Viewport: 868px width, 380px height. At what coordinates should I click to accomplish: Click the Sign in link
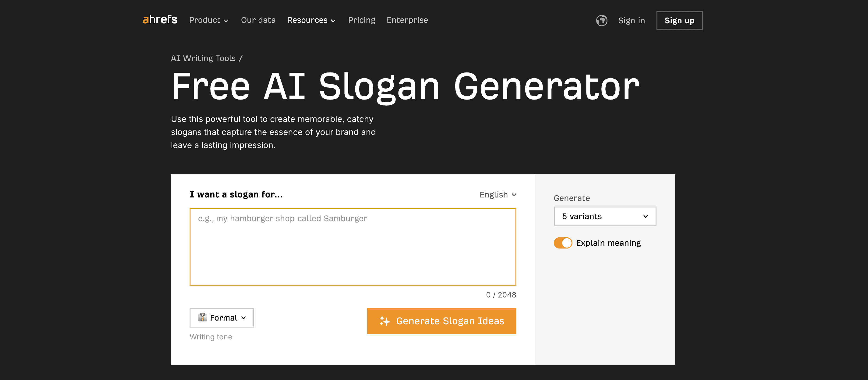pos(632,21)
